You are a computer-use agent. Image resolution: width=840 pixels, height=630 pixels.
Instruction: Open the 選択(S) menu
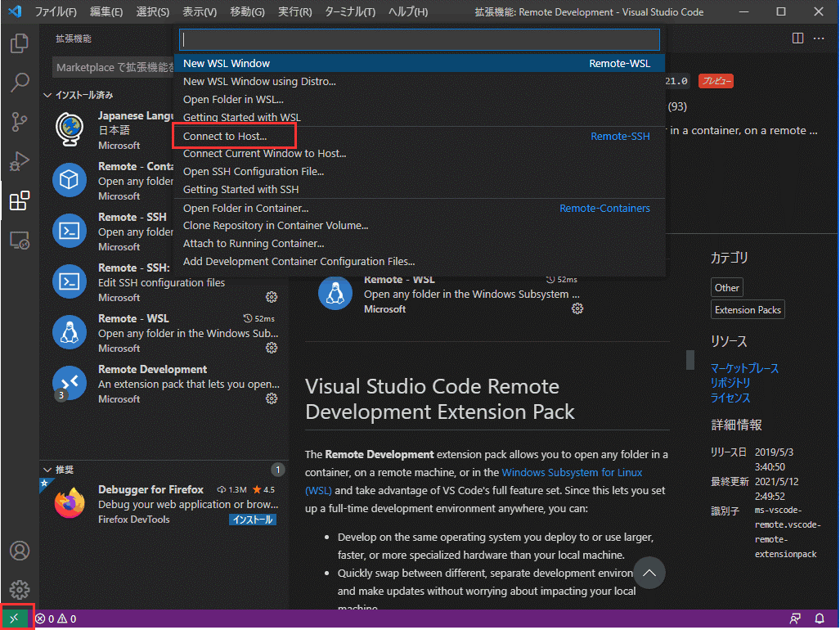click(153, 11)
